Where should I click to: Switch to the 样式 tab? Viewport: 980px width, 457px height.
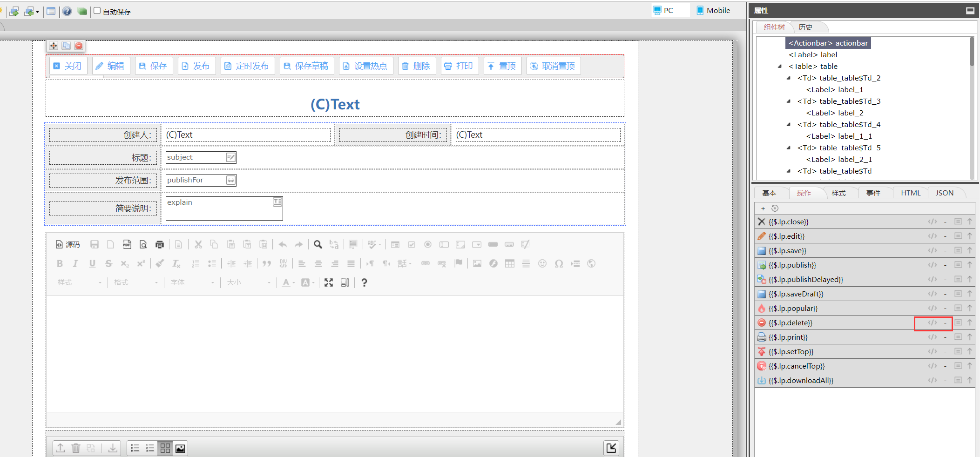click(838, 193)
